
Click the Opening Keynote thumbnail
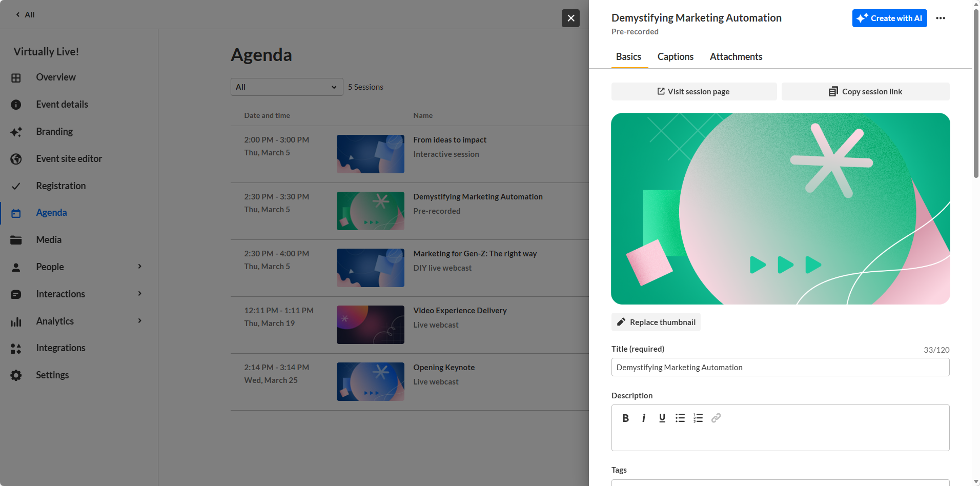[x=371, y=381]
